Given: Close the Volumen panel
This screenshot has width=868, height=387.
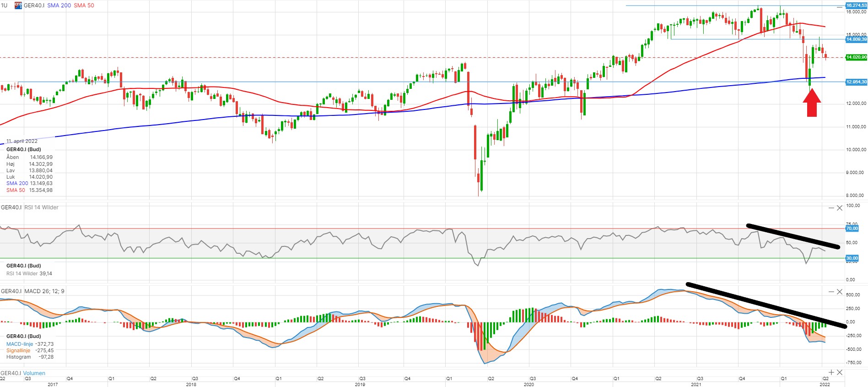Looking at the screenshot, I should 840,372.
